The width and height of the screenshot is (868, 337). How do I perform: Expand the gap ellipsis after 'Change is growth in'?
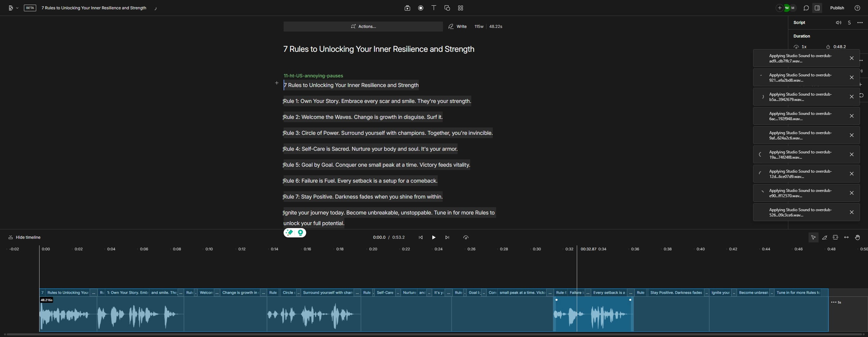tap(264, 293)
